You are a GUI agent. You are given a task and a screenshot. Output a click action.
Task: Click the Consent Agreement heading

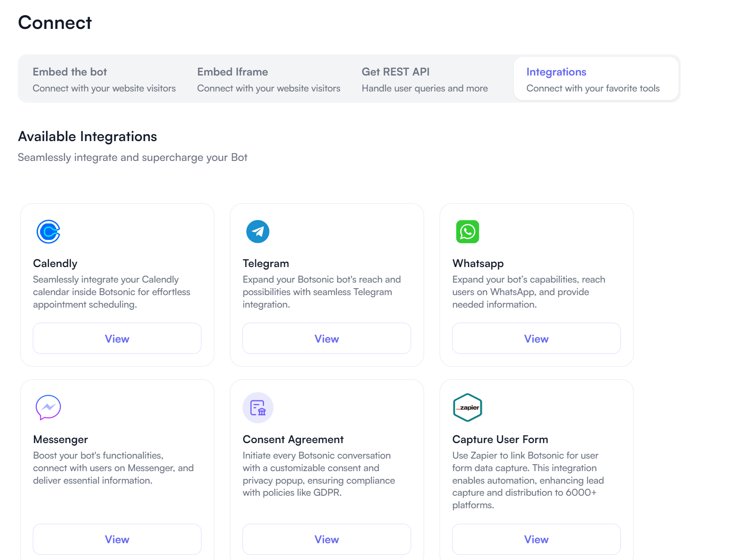point(293,439)
